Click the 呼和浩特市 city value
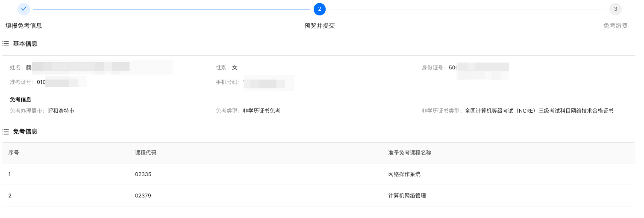This screenshot has width=644, height=218. 61,111
